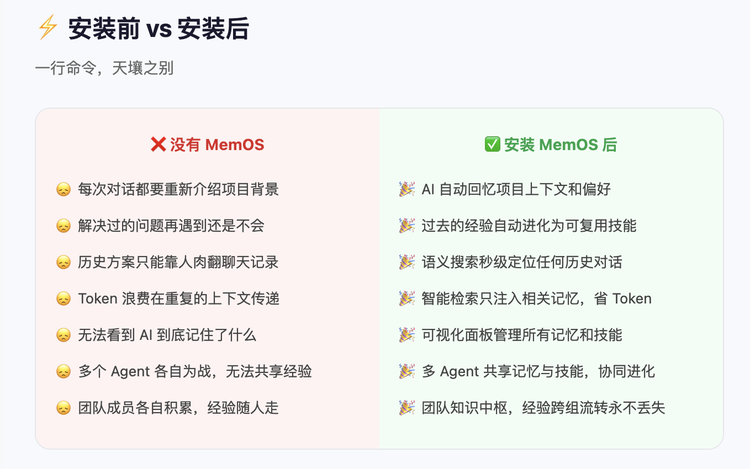This screenshot has height=469, width=750.
Task: Click the sad face beside 解决过的问题再遇到还是不会
Action: tap(63, 226)
